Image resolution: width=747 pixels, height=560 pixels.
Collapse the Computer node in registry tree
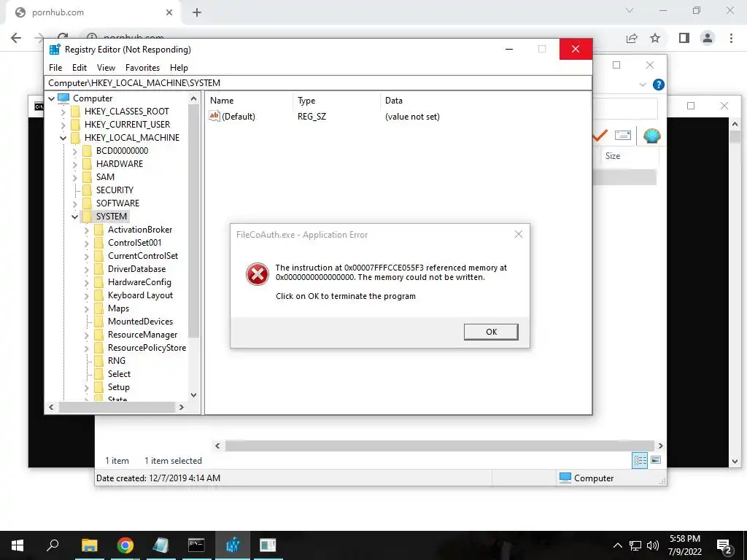tap(52, 98)
